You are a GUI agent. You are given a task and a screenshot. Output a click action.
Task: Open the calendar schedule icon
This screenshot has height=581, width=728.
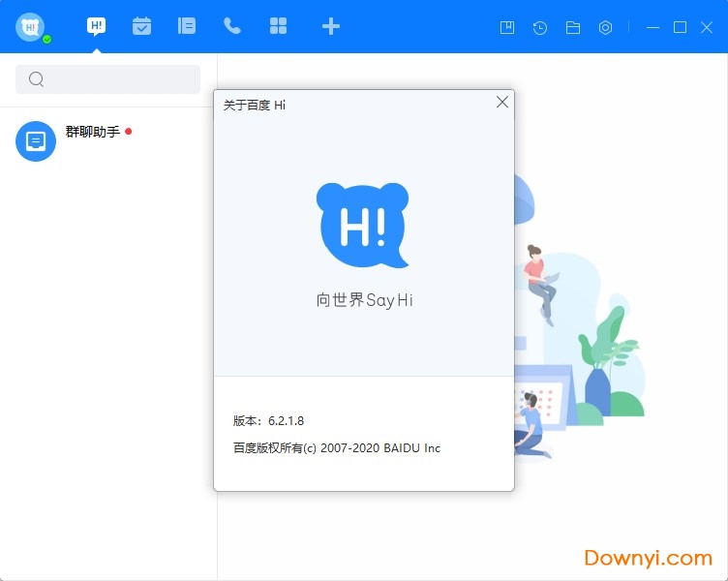pyautogui.click(x=142, y=26)
